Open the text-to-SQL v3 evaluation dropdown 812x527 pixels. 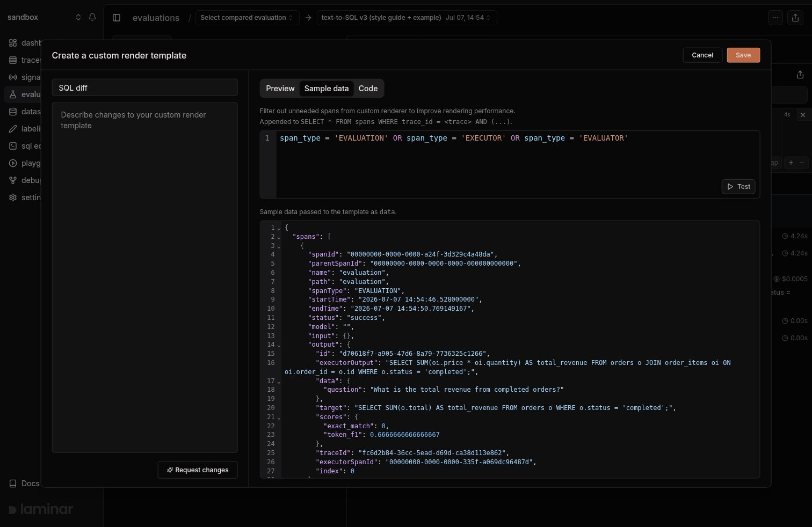coord(407,18)
